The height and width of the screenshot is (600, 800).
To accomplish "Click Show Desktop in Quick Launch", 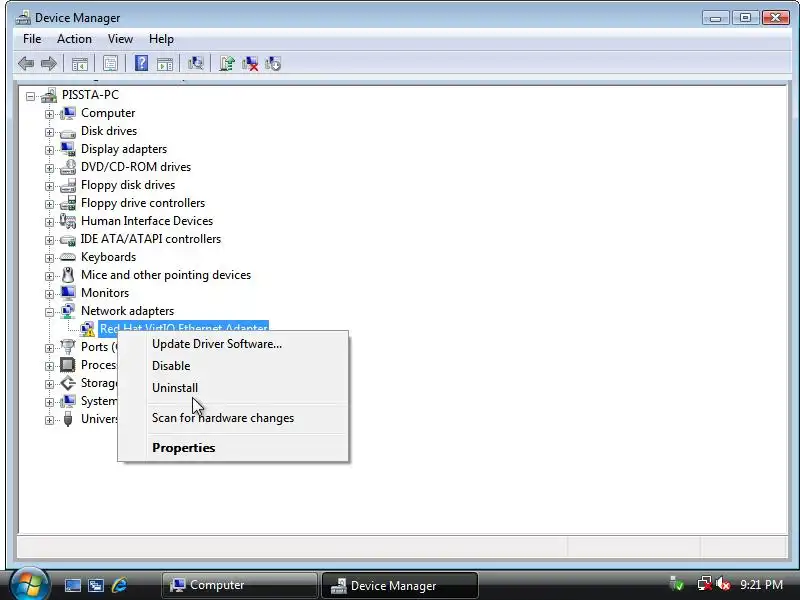I will pos(72,585).
